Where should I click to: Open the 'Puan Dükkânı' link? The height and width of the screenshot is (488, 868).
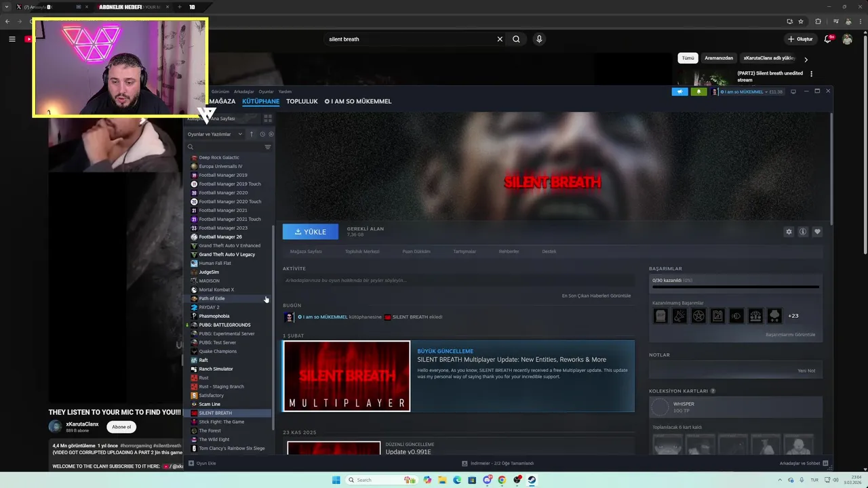tap(416, 251)
